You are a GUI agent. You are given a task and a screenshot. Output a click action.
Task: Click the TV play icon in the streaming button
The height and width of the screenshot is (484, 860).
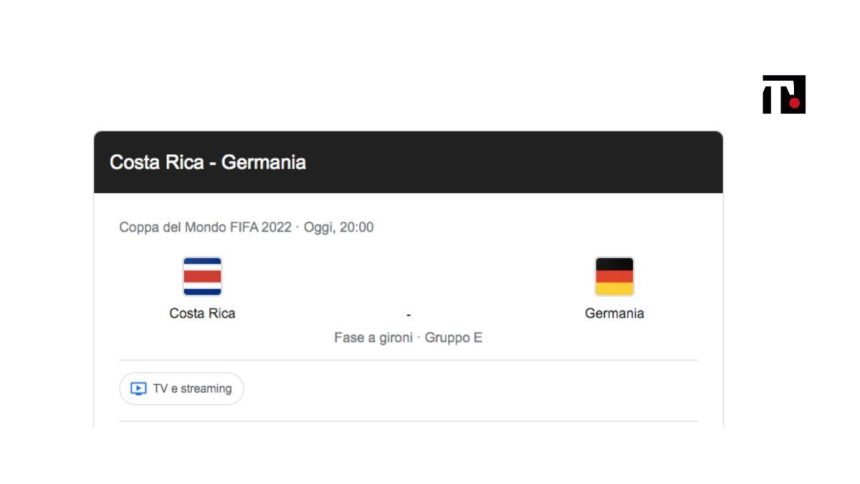point(139,389)
